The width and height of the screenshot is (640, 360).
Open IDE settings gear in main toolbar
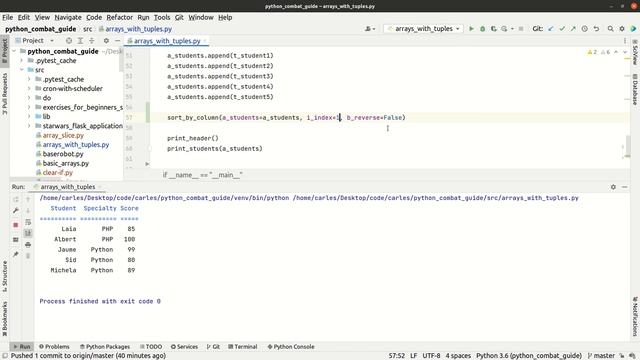(x=622, y=29)
